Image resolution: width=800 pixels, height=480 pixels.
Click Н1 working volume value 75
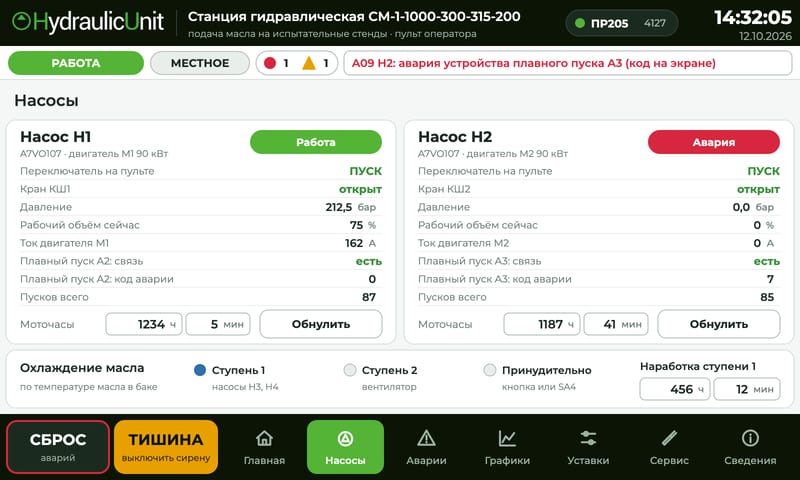[356, 225]
